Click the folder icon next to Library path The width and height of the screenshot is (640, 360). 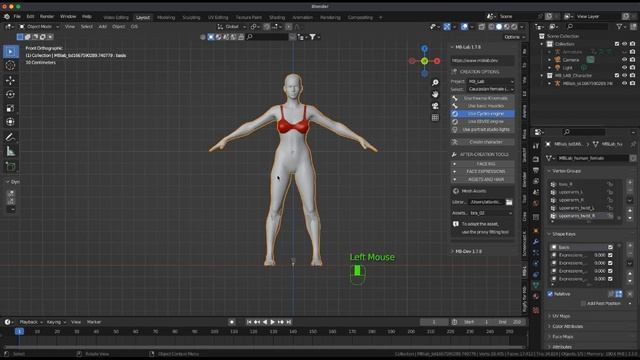(x=509, y=202)
